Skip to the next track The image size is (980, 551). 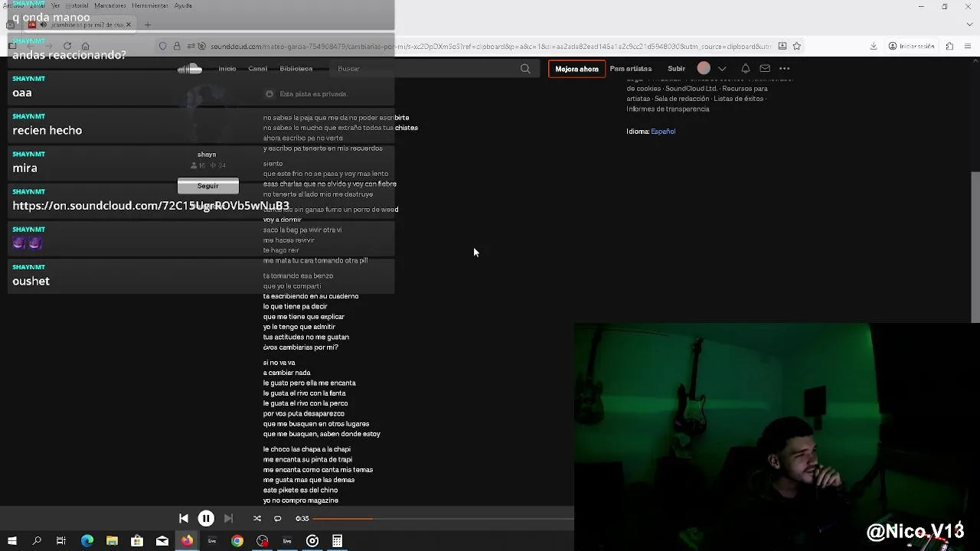pyautogui.click(x=228, y=518)
